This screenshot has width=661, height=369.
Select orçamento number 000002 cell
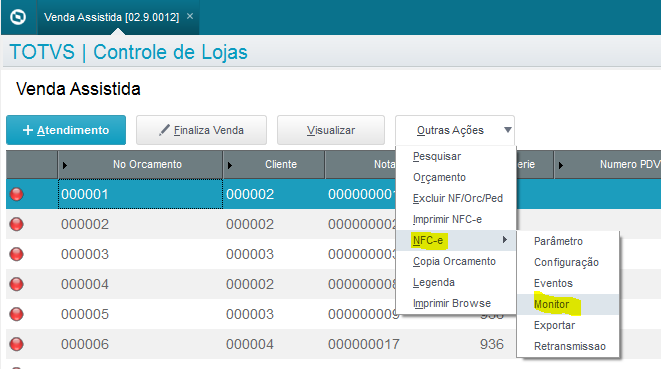coord(140,224)
